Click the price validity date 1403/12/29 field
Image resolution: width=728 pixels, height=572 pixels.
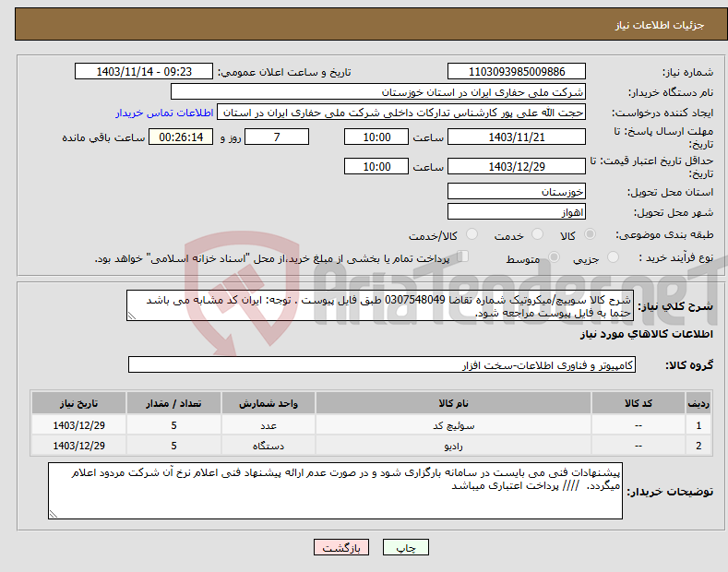coord(517,166)
